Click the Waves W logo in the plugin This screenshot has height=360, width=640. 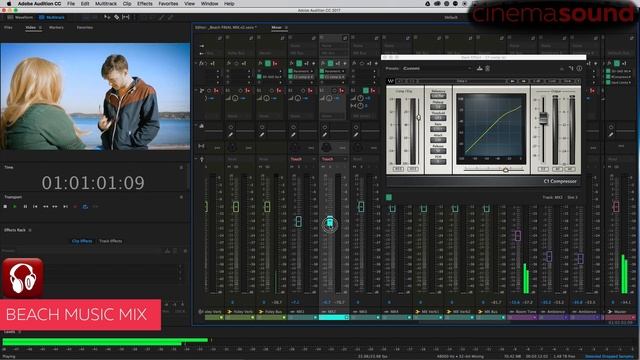point(391,81)
